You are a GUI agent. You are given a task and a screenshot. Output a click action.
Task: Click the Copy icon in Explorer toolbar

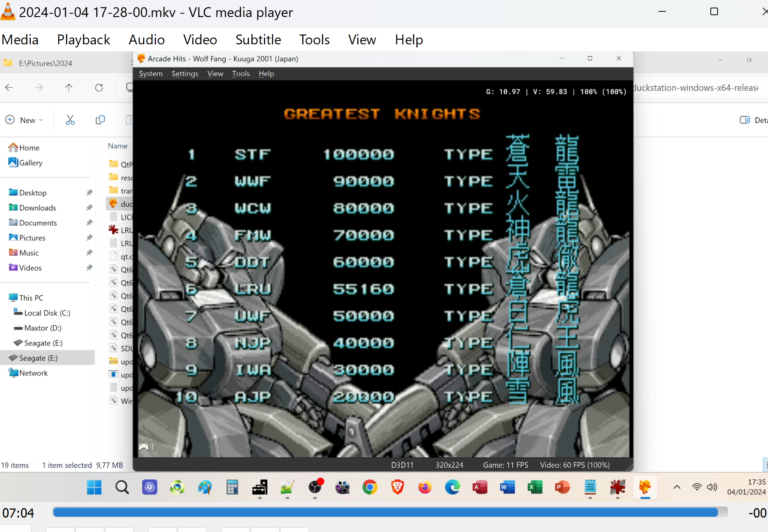pos(100,120)
